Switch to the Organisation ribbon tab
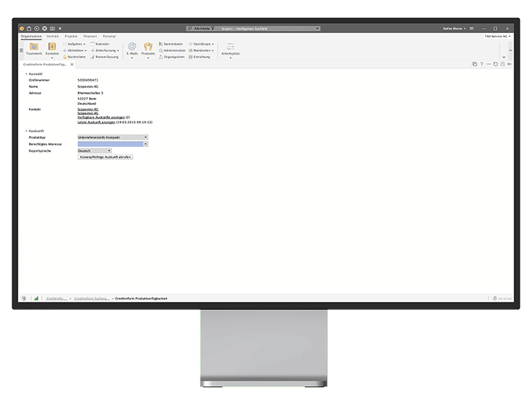This screenshot has width=532, height=405. [31, 36]
